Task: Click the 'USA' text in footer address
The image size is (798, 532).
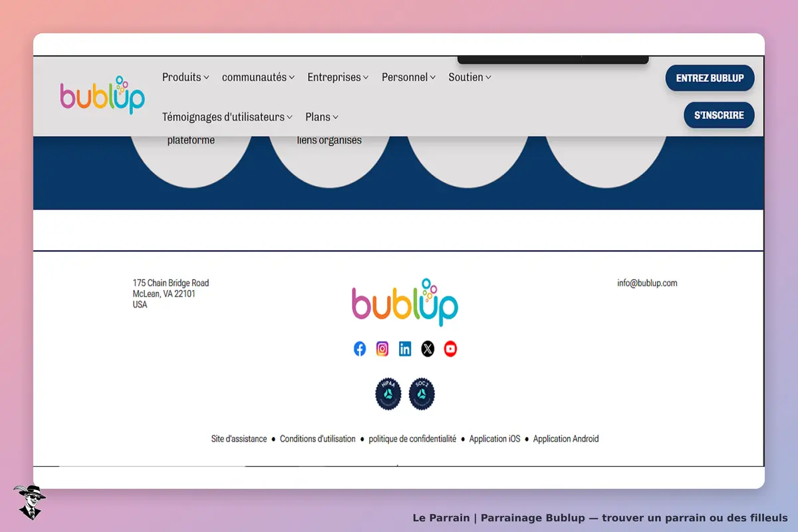Action: [140, 305]
